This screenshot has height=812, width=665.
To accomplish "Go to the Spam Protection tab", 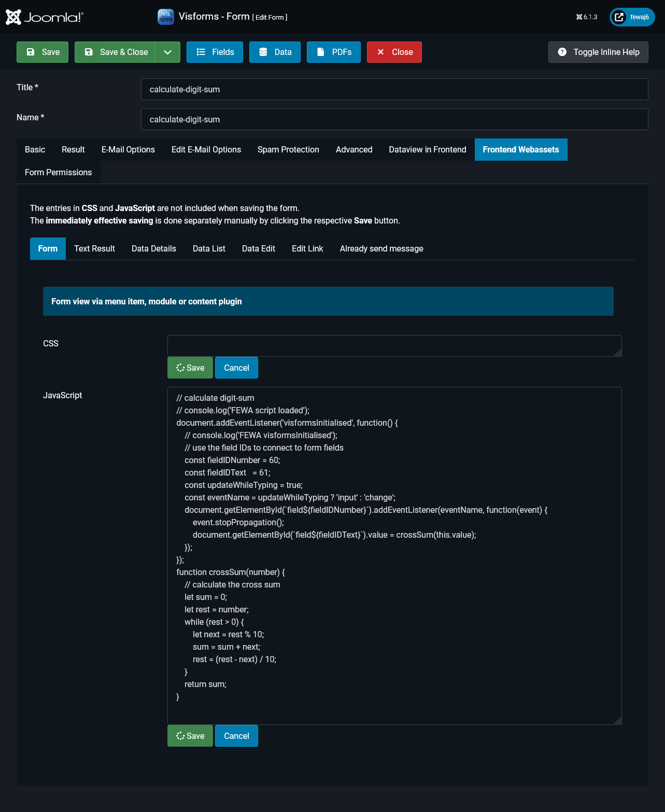I will pos(288,149).
